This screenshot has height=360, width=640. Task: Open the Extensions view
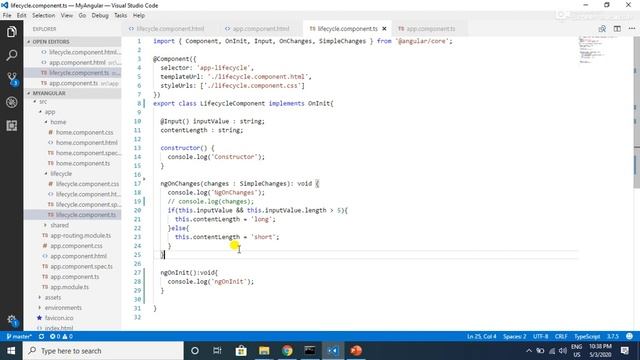pyautogui.click(x=11, y=125)
